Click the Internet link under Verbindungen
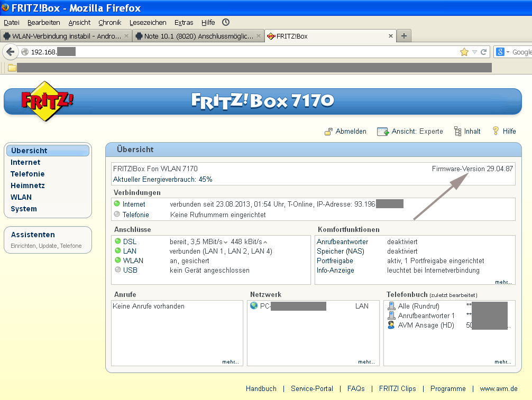Image resolution: width=532 pixels, height=400 pixels. [x=134, y=204]
